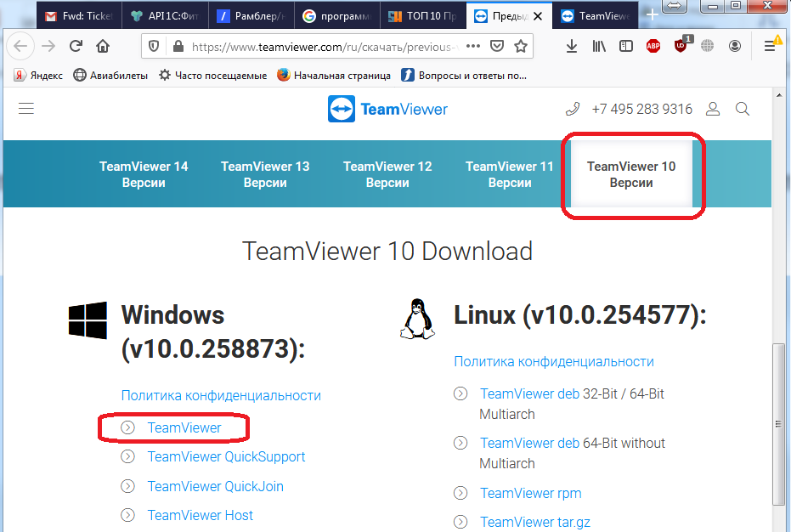Image resolution: width=791 pixels, height=532 pixels.
Task: Click the scrollbar up arrow
Action: point(779,95)
